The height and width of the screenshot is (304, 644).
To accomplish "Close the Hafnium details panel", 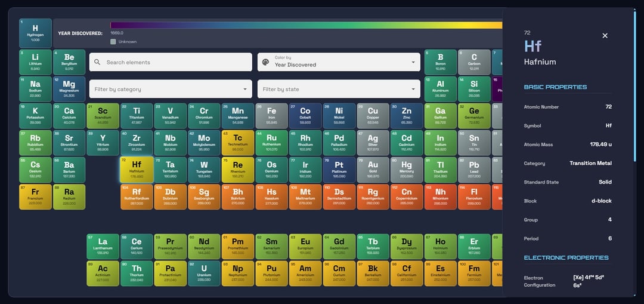I will pos(605,36).
